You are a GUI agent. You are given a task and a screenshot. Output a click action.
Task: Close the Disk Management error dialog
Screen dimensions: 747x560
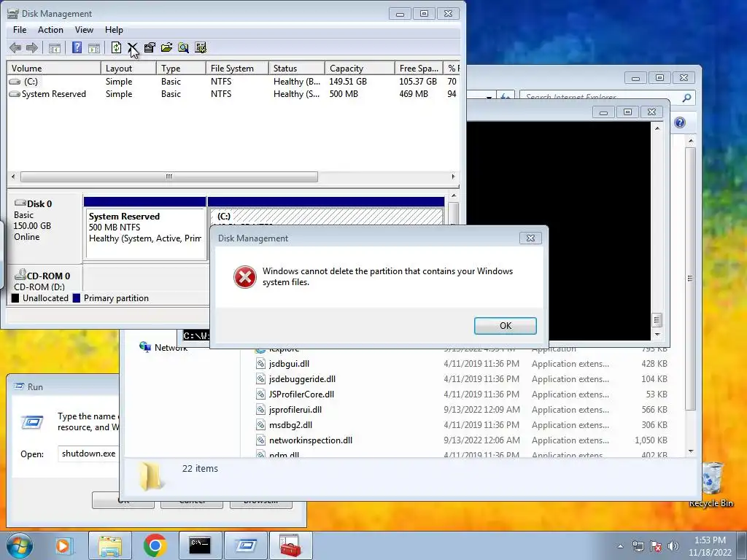pyautogui.click(x=530, y=238)
